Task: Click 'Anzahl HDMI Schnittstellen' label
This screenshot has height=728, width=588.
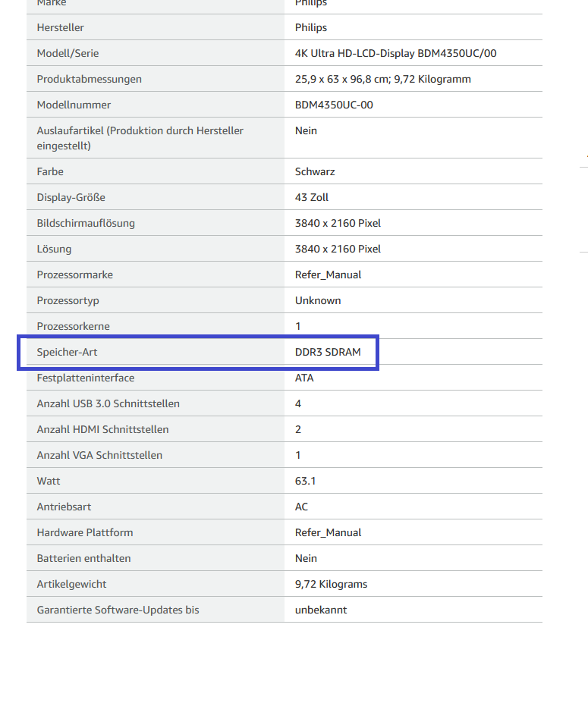Action: coord(102,429)
